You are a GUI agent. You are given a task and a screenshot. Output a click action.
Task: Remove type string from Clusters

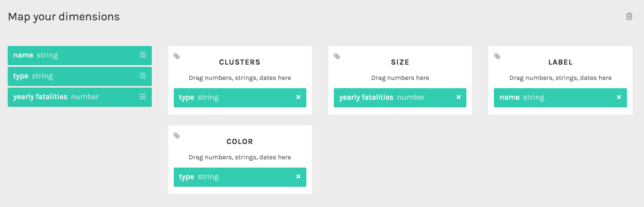298,97
